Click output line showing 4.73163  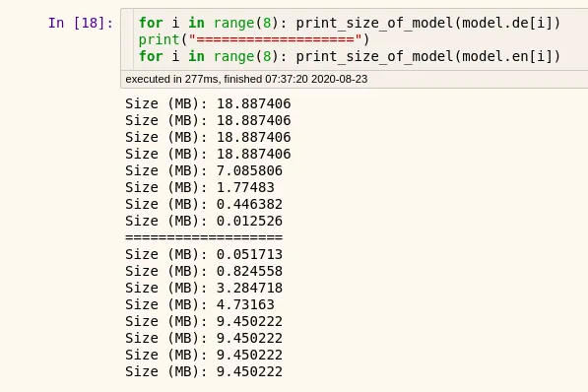point(200,304)
